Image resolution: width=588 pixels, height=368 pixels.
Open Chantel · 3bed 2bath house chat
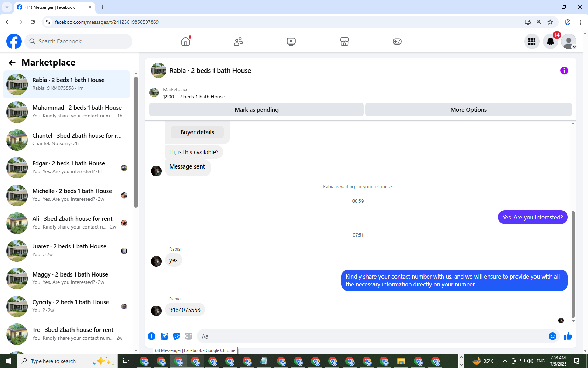pyautogui.click(x=67, y=140)
